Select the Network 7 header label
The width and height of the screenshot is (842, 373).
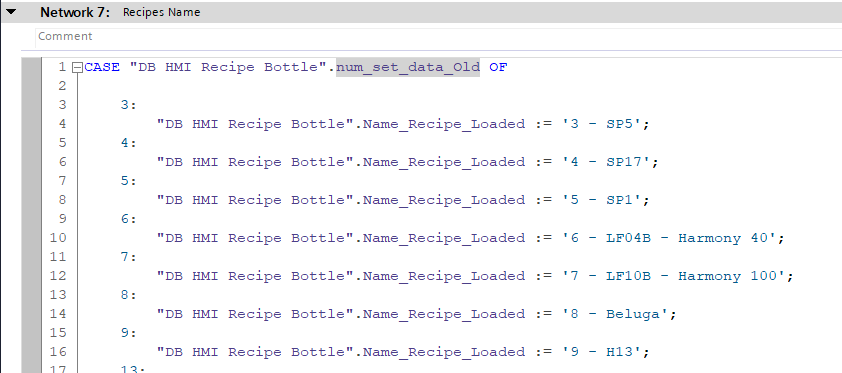point(75,12)
